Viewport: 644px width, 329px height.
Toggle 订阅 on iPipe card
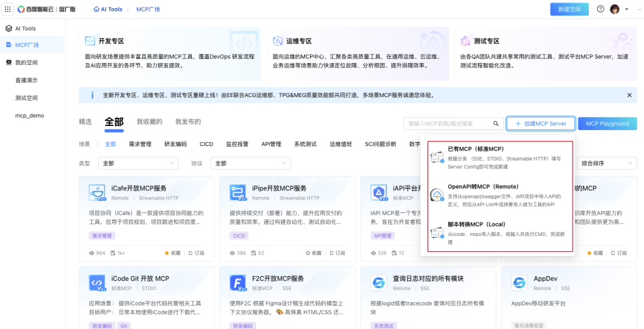[x=337, y=253]
